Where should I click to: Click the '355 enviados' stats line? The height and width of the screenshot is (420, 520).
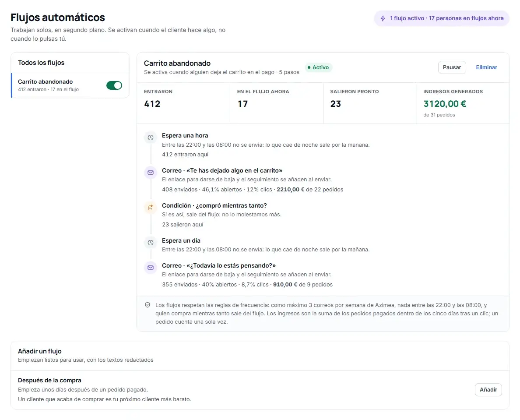coord(247,285)
